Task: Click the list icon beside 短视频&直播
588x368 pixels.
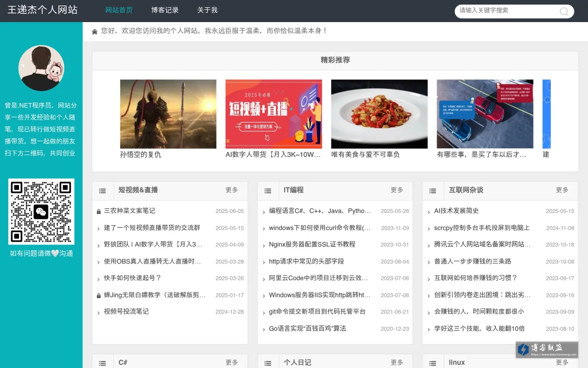Action: 102,191
